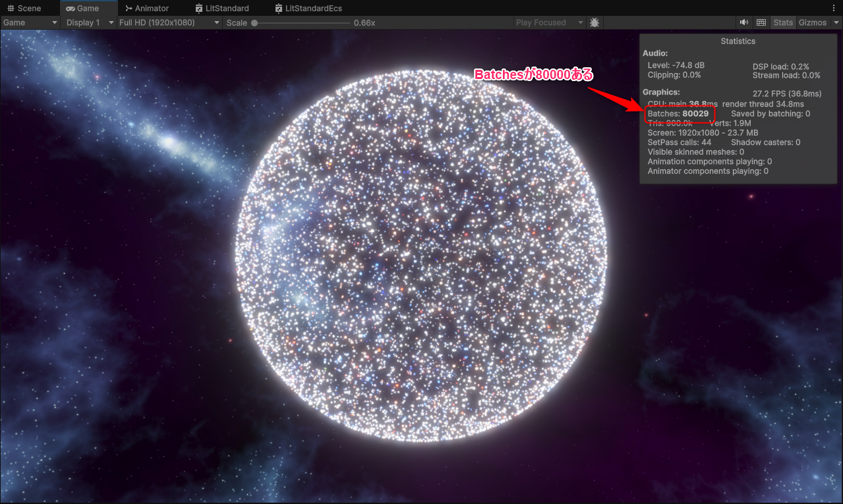Enable Gizmos rendering
843x504 pixels.
812,22
